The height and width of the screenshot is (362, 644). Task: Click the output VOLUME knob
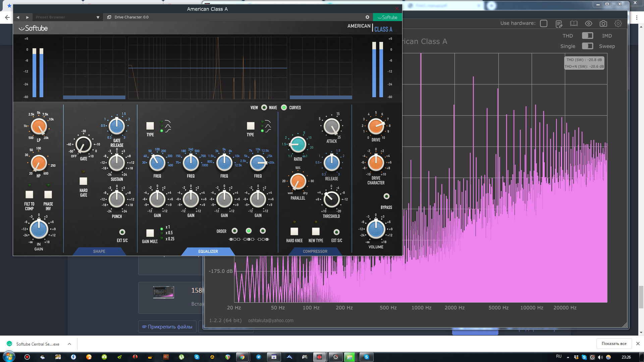tap(376, 229)
